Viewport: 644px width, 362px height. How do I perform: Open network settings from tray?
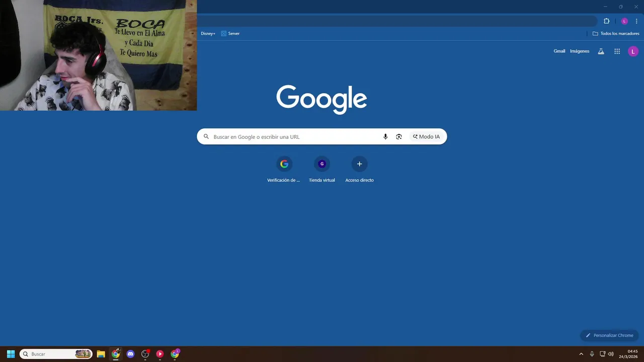(602, 354)
